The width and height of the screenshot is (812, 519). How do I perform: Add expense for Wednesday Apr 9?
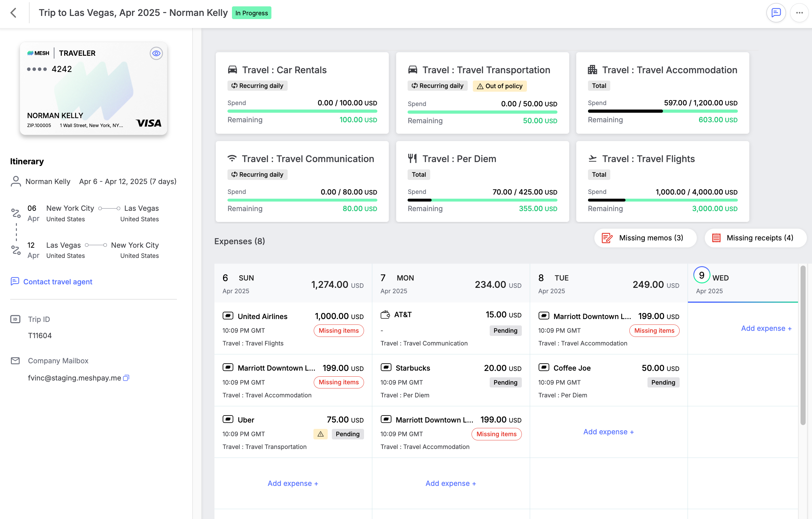click(766, 328)
